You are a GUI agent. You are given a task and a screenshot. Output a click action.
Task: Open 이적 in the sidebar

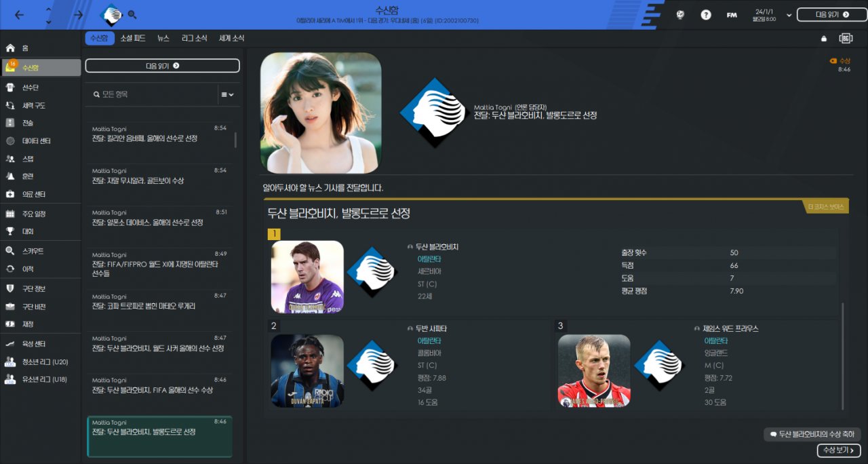[41, 269]
